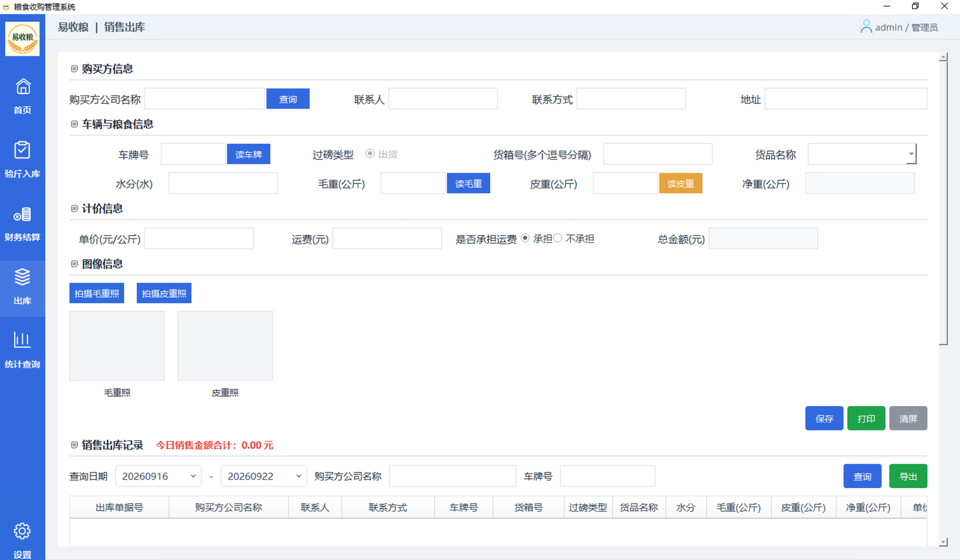Click the 易收粮 app logo

[x=22, y=39]
